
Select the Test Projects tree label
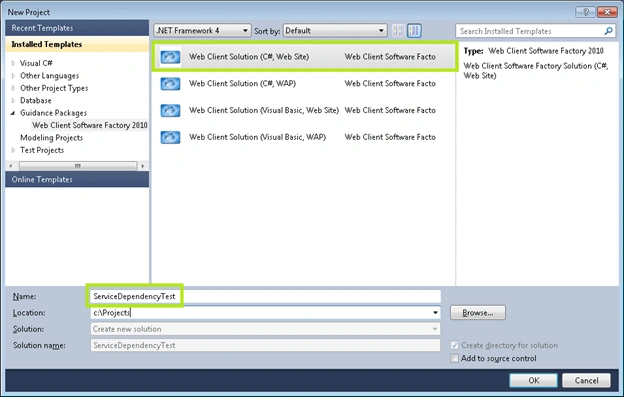(42, 150)
